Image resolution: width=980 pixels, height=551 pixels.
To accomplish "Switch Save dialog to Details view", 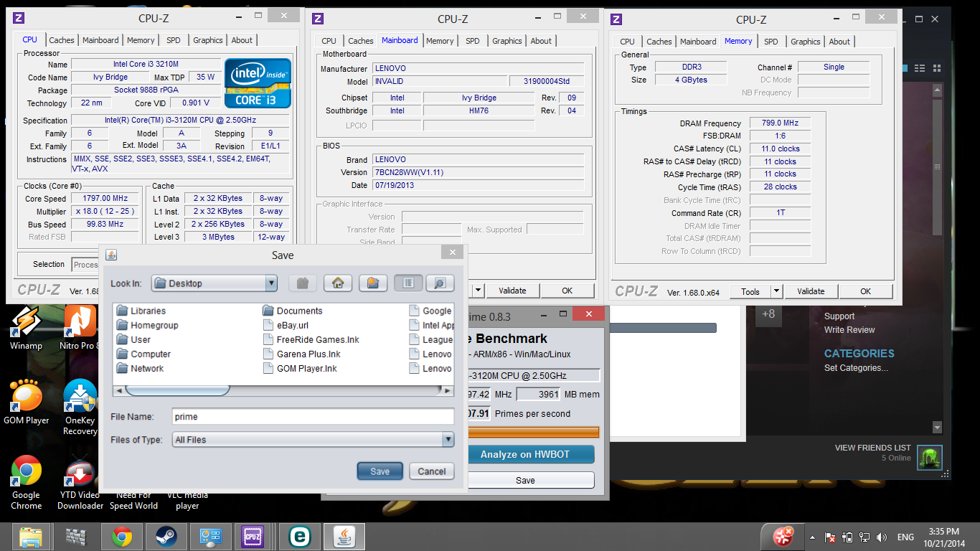I will pyautogui.click(x=440, y=283).
